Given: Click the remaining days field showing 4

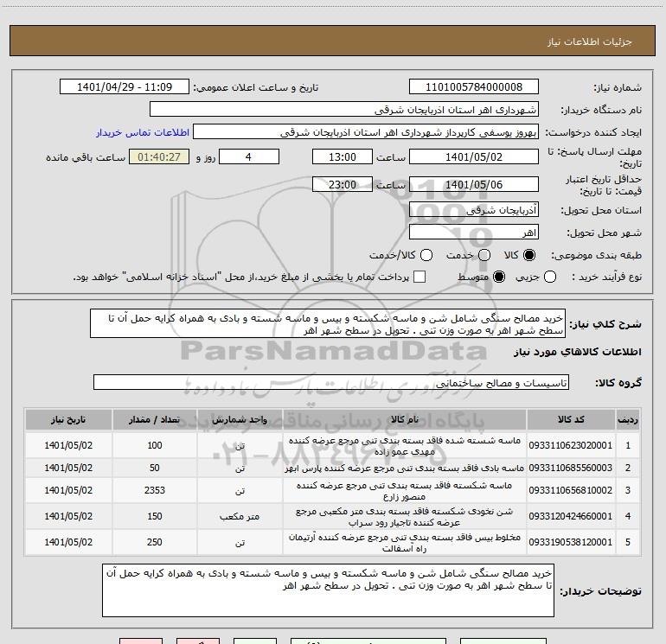Looking at the screenshot, I should click(249, 156).
